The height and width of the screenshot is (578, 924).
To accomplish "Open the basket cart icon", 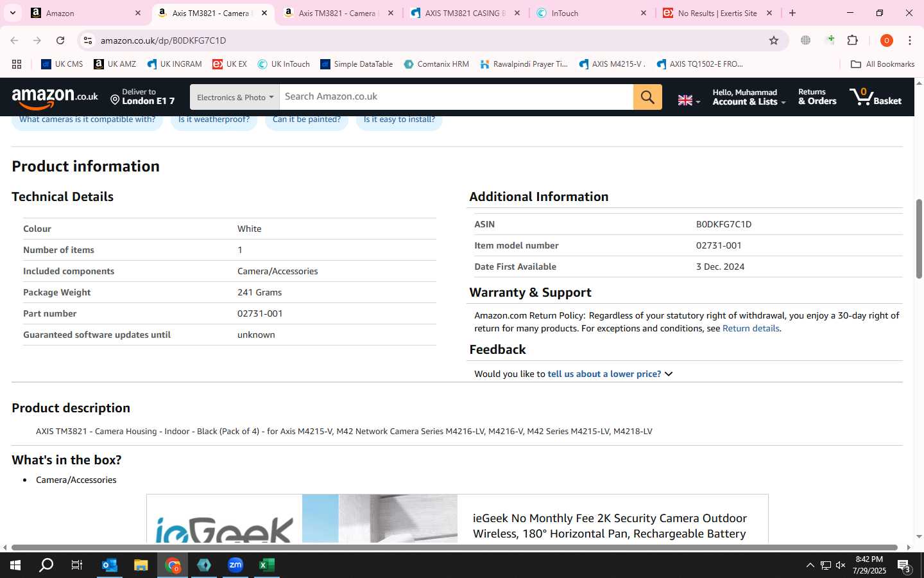I will click(875, 97).
